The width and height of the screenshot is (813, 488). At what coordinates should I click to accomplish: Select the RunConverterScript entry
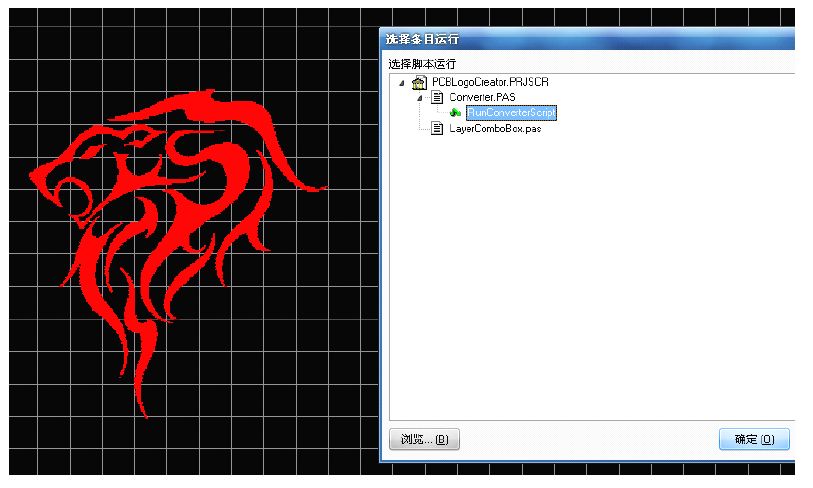pos(510,113)
